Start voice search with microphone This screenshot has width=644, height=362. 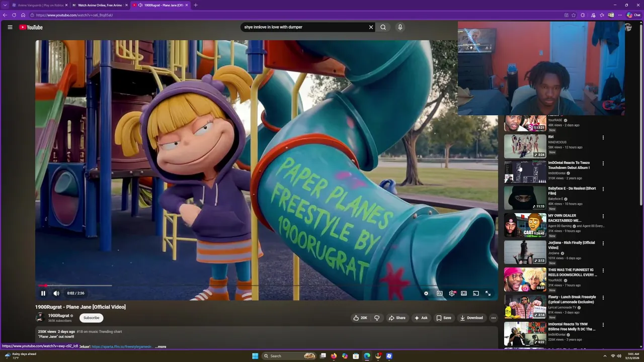[x=400, y=27]
